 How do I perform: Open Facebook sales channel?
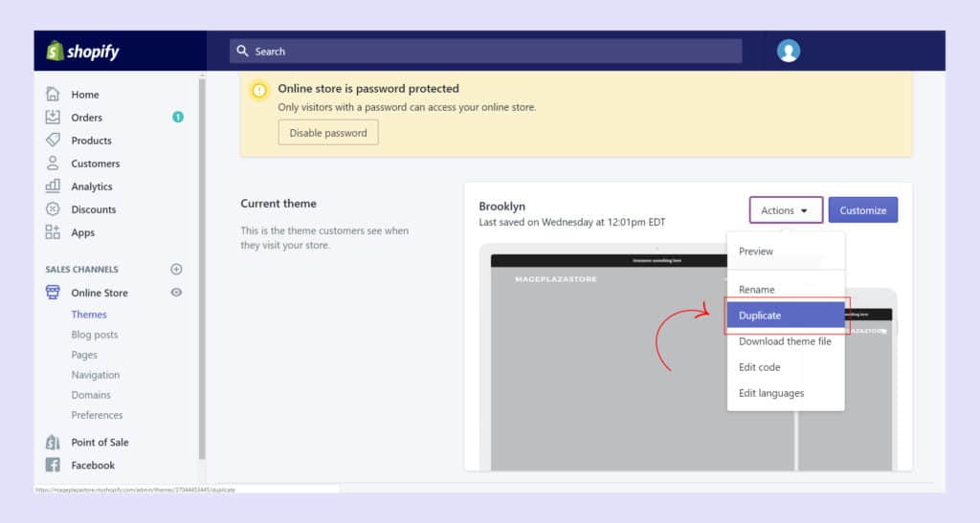coord(93,466)
